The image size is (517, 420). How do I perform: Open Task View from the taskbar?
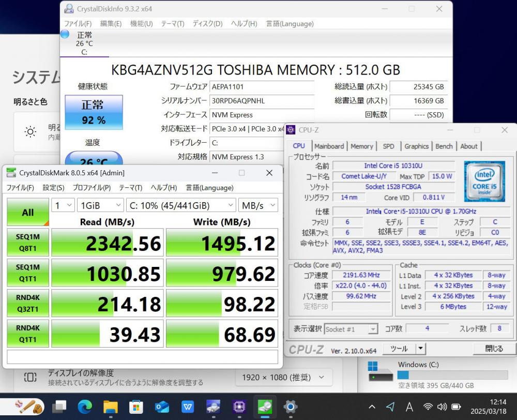[59, 407]
